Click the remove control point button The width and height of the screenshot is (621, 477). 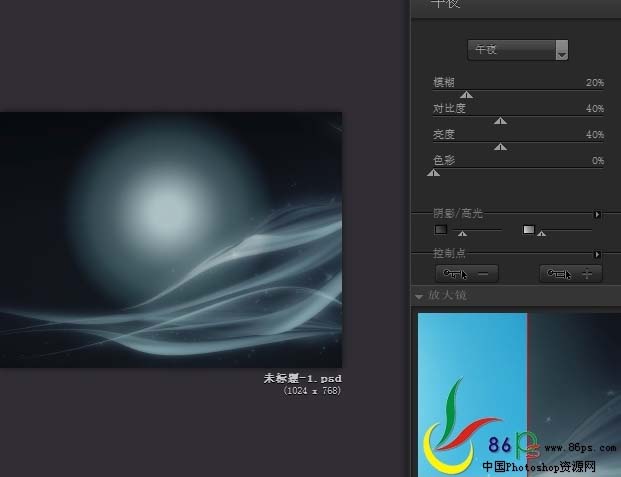tap(467, 273)
